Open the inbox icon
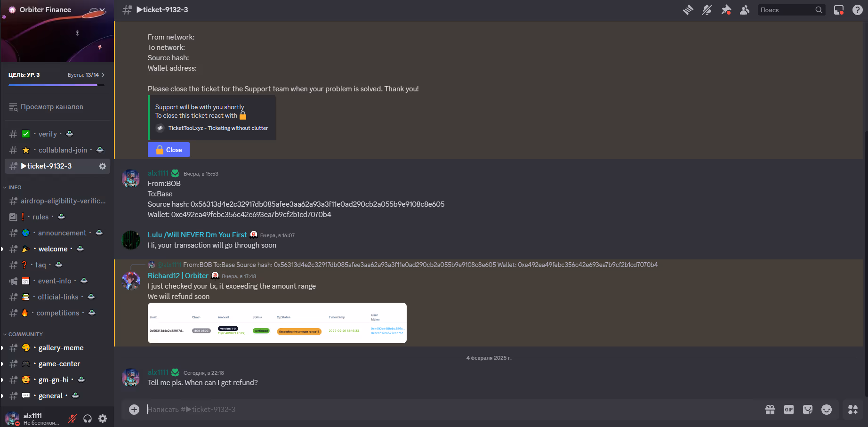 (839, 10)
